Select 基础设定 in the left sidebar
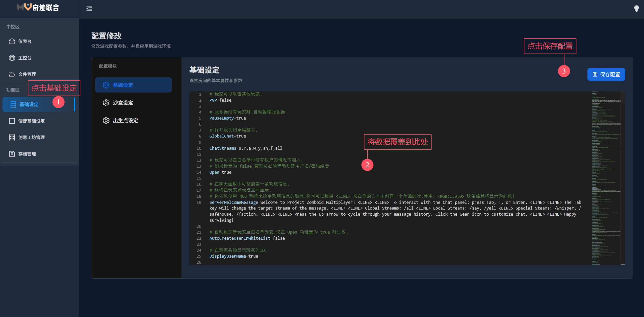Image resolution: width=644 pixels, height=317 pixels. coord(29,104)
